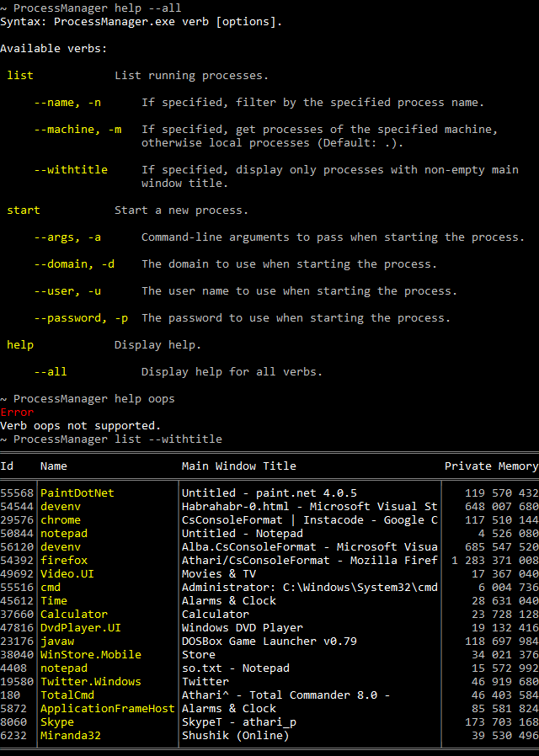Select the '--user, -u' option
Screen dimensions: 539x756
point(67,291)
